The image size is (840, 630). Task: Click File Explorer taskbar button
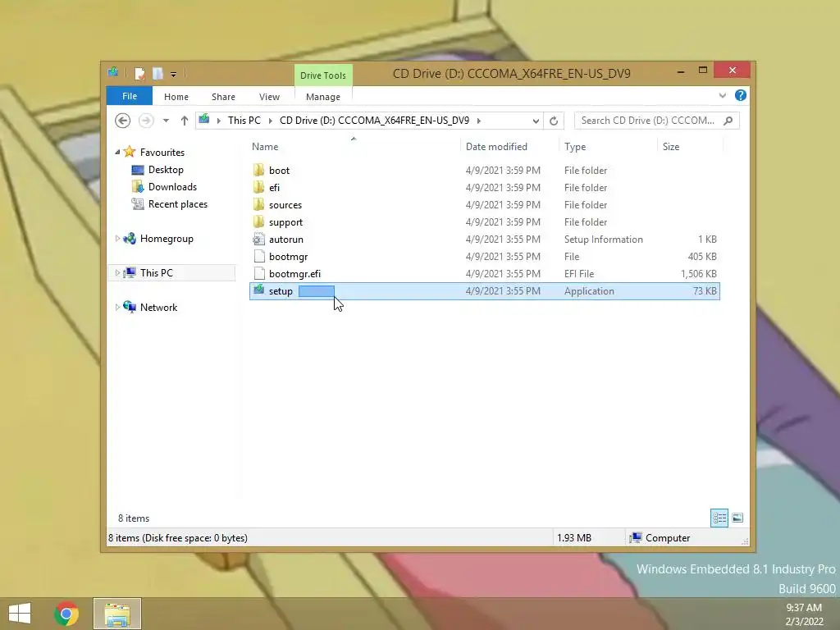(x=117, y=614)
